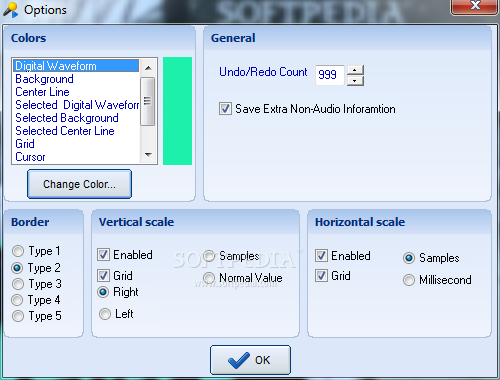The height and width of the screenshot is (380, 500).
Task: Choose Samples for horizontal scale
Action: tap(409, 258)
